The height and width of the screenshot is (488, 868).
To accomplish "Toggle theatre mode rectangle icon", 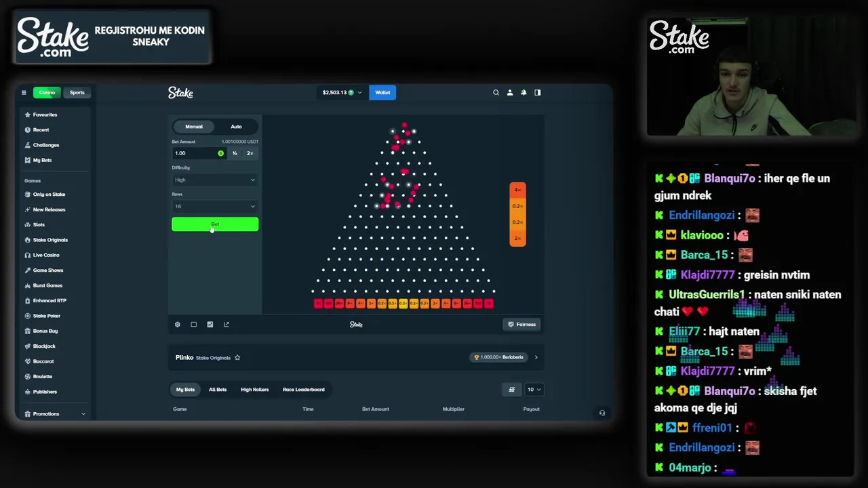I will click(x=194, y=325).
